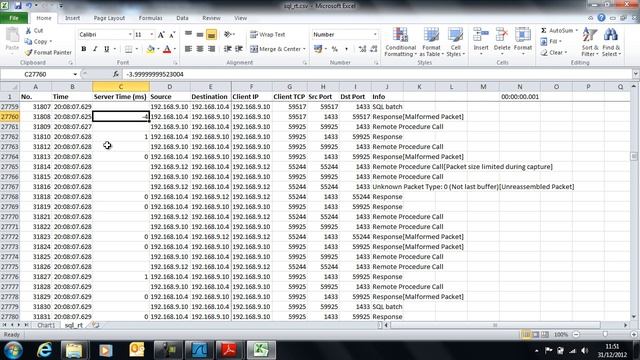The height and width of the screenshot is (360, 640).
Task: Align text left
Action: [188, 49]
